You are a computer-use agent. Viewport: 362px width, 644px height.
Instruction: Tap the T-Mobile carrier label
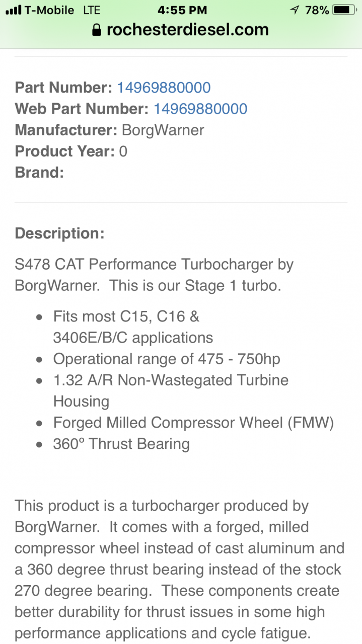[x=49, y=10]
